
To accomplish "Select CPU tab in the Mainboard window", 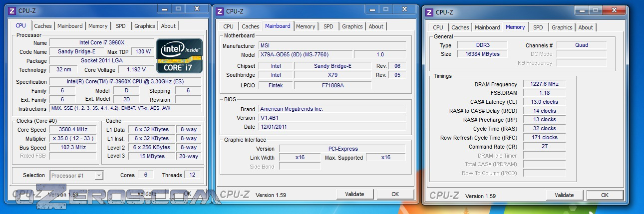I will 228,26.
